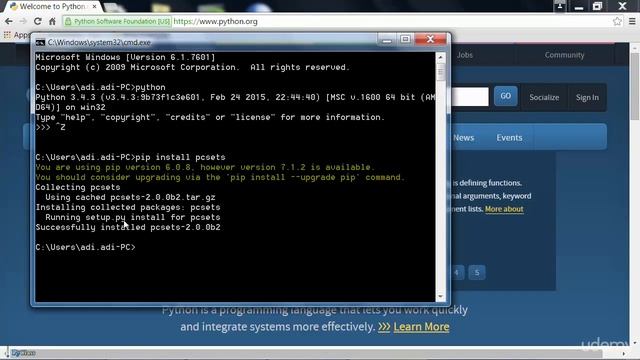Follow the More about link

click(504, 209)
